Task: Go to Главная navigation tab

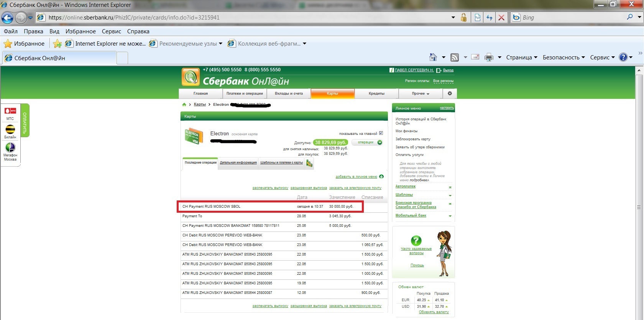Action: click(200, 94)
